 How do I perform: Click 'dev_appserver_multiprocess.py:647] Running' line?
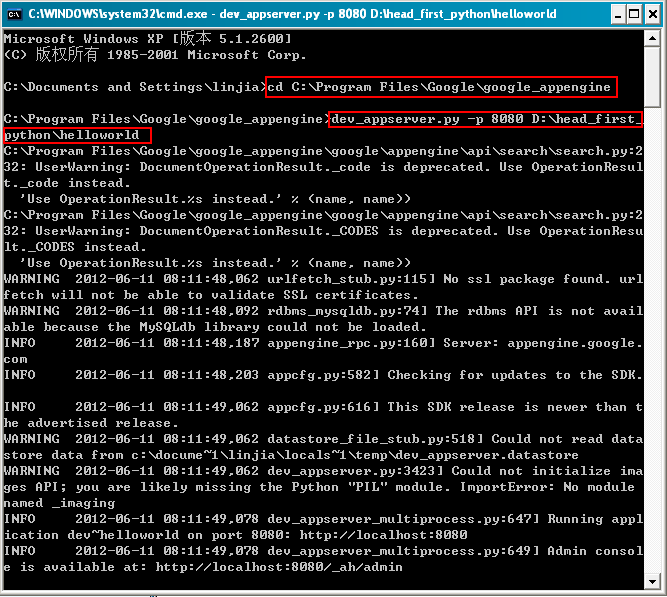[323, 519]
